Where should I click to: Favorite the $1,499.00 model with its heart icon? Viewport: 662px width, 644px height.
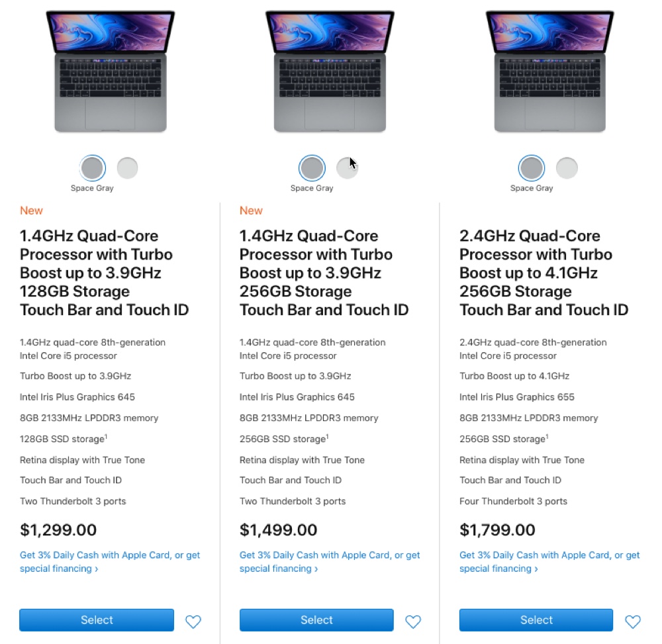413,621
